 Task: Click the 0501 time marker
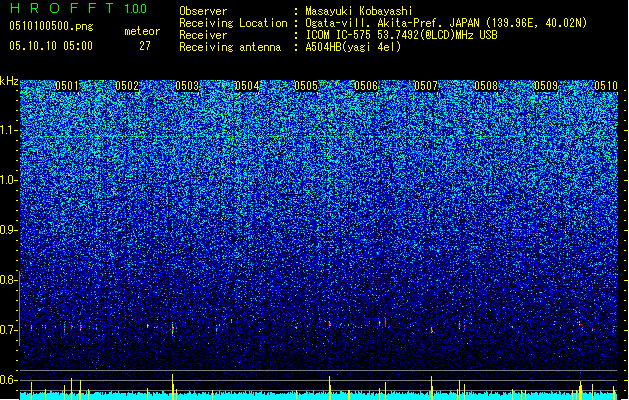[67, 86]
